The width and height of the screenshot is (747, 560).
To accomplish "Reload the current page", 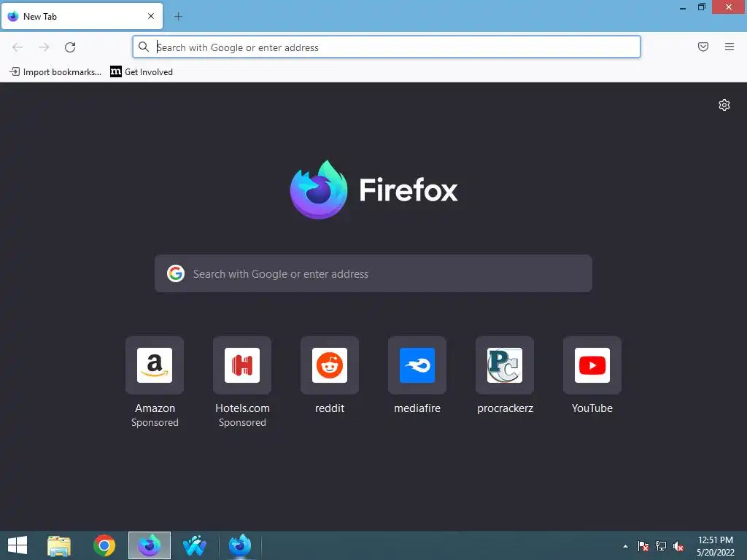I will pos(70,47).
